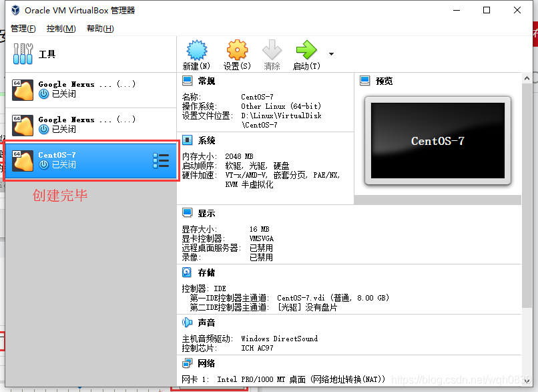This screenshot has width=538, height=392.
Task: Click the 没有盘片 optical drive entry
Action: [307, 307]
